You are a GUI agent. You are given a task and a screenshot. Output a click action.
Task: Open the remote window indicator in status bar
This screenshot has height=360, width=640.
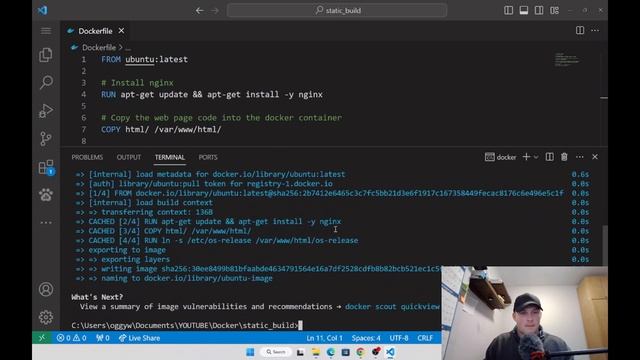[x=42, y=338]
